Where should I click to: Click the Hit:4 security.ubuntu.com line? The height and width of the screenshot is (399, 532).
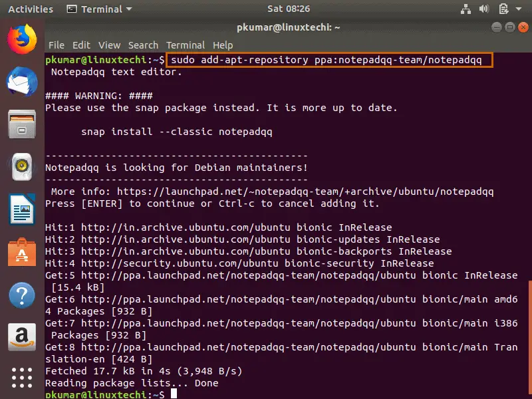point(239,263)
